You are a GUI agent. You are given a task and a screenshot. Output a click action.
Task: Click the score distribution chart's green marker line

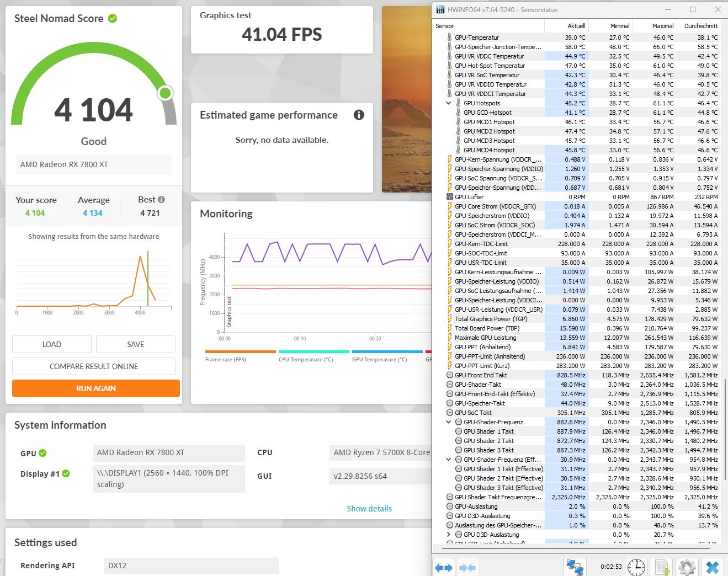pos(148,279)
